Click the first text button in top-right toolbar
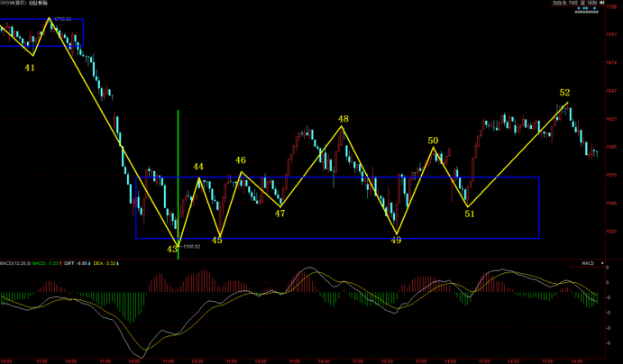The width and height of the screenshot is (623, 364). click(x=561, y=4)
